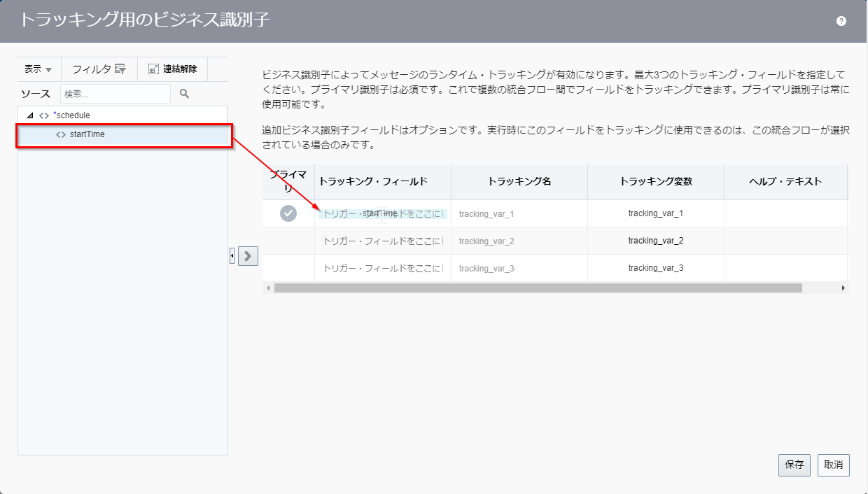The width and height of the screenshot is (868, 494).
Task: Click the table's horizontal scrollbar thumb
Action: click(538, 288)
